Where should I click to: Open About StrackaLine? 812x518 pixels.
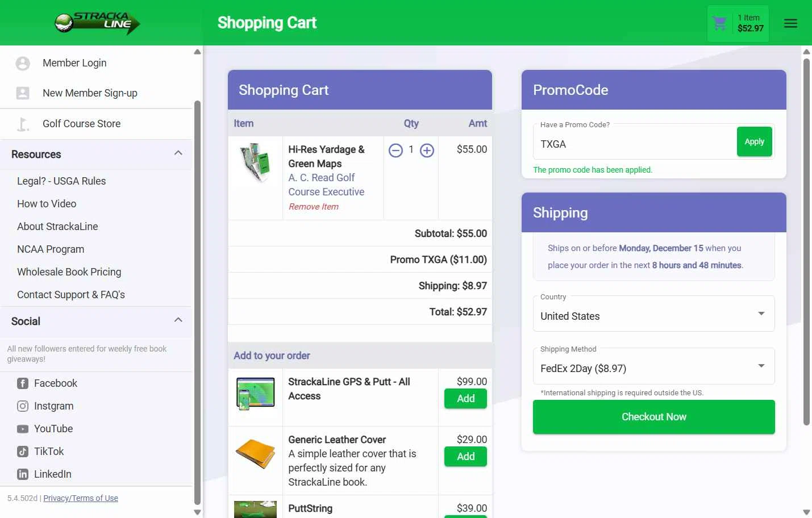click(x=57, y=227)
